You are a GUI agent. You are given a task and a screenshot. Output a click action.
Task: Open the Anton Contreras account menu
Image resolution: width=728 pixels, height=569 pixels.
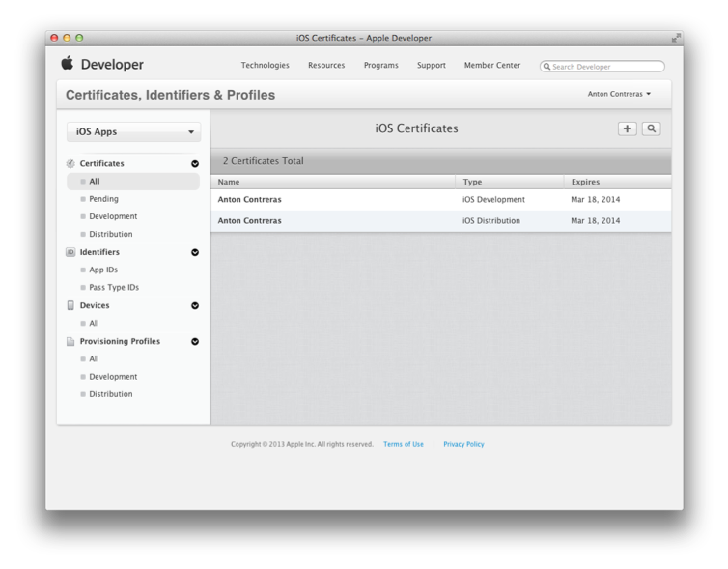(619, 94)
